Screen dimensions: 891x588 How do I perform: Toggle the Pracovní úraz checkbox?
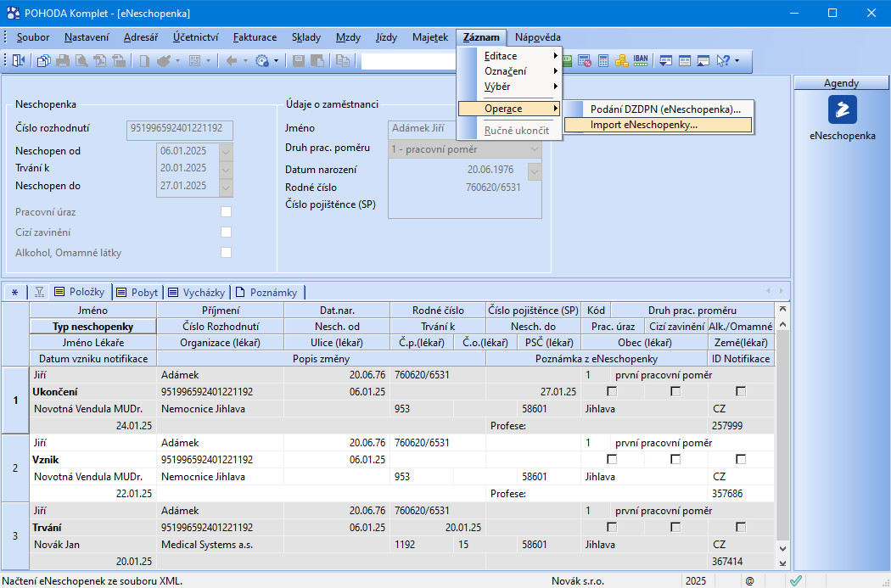(x=226, y=211)
